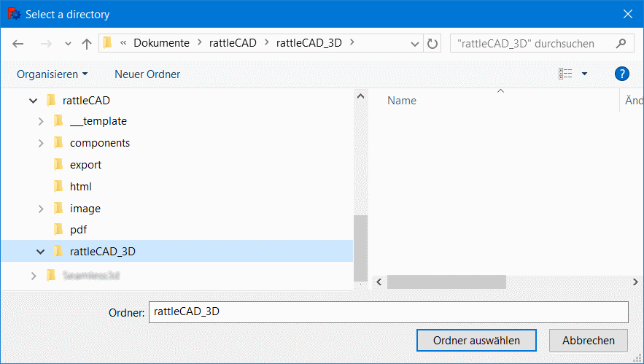Select the __template folder

(98, 121)
